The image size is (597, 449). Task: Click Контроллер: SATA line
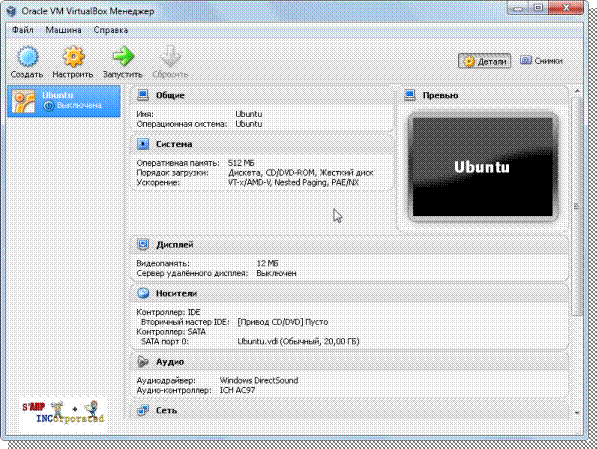point(171,332)
